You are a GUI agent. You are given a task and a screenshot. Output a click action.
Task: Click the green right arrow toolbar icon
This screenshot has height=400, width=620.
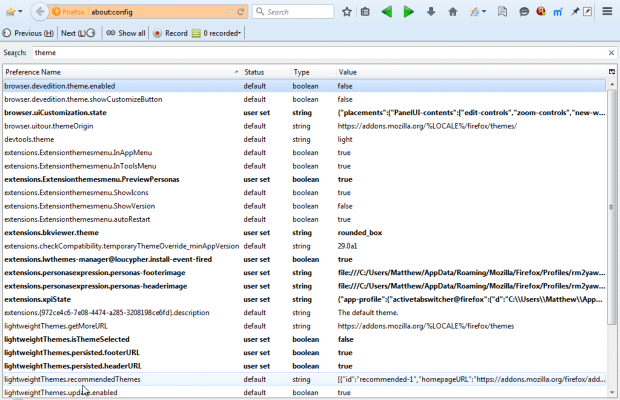pos(408,12)
